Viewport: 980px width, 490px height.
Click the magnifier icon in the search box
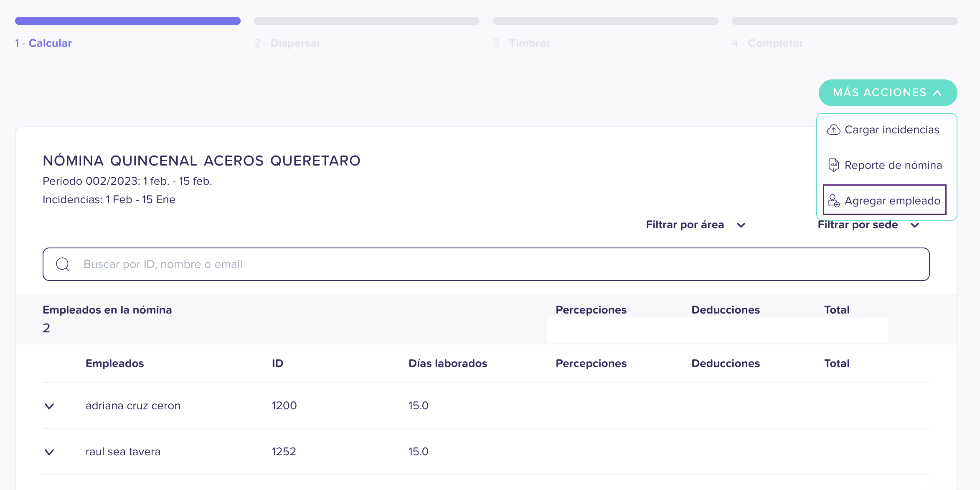pos(63,264)
